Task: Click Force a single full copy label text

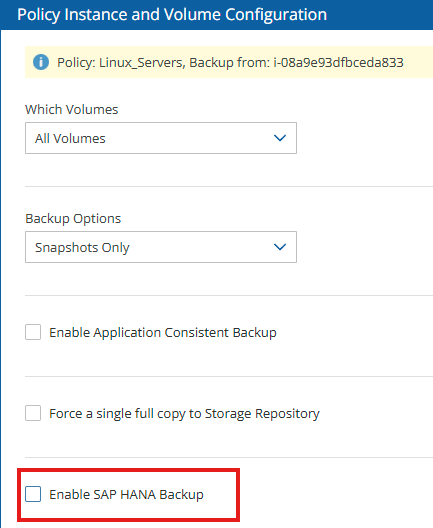Action: (x=185, y=414)
